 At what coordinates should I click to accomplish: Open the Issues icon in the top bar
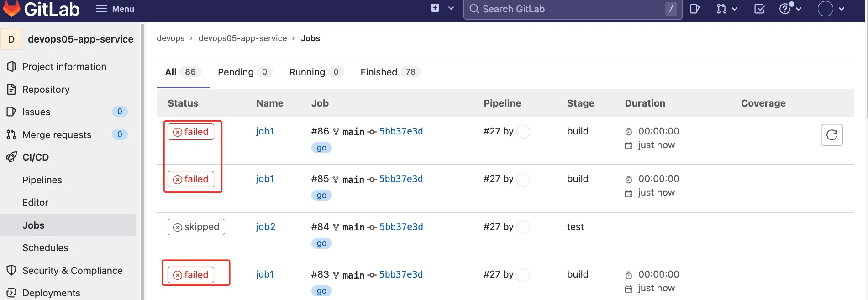point(694,9)
